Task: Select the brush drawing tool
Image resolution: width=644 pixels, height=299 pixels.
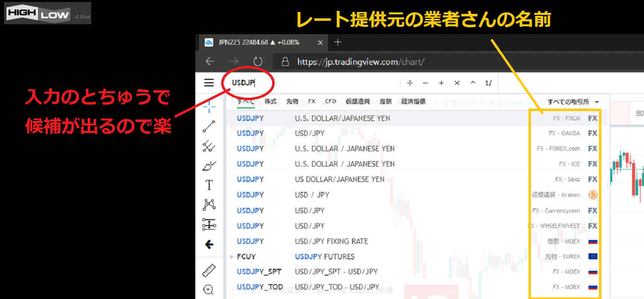Action: click(x=209, y=166)
